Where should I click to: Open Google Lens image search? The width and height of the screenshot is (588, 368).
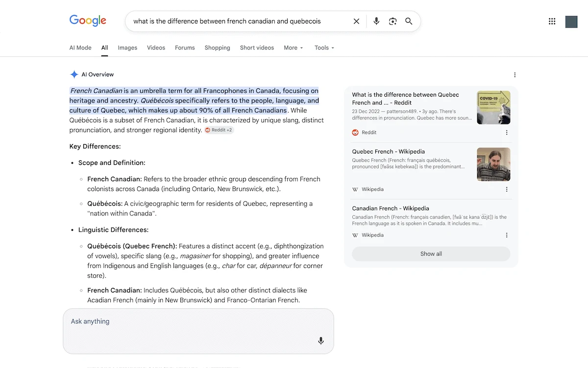tap(392, 21)
